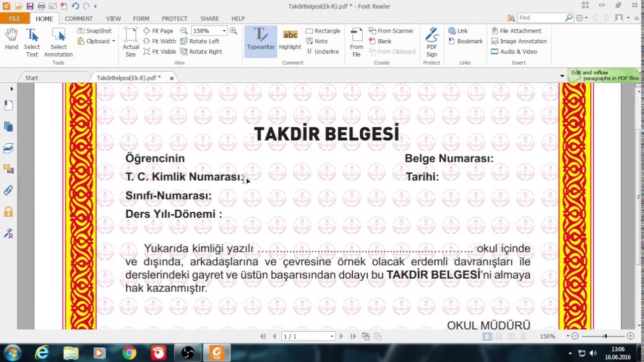Viewport: 644px width, 362px height.
Task: Take a SnapShot of the page
Action: pos(95,31)
